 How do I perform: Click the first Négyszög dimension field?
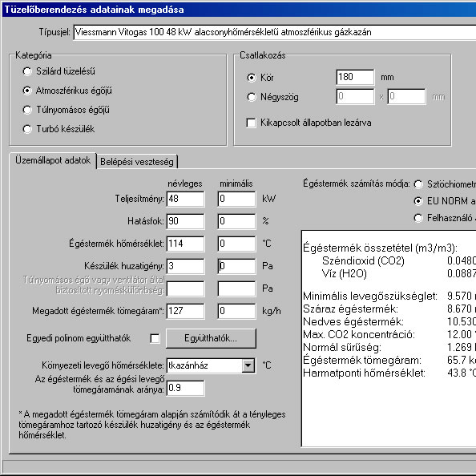pyautogui.click(x=355, y=96)
